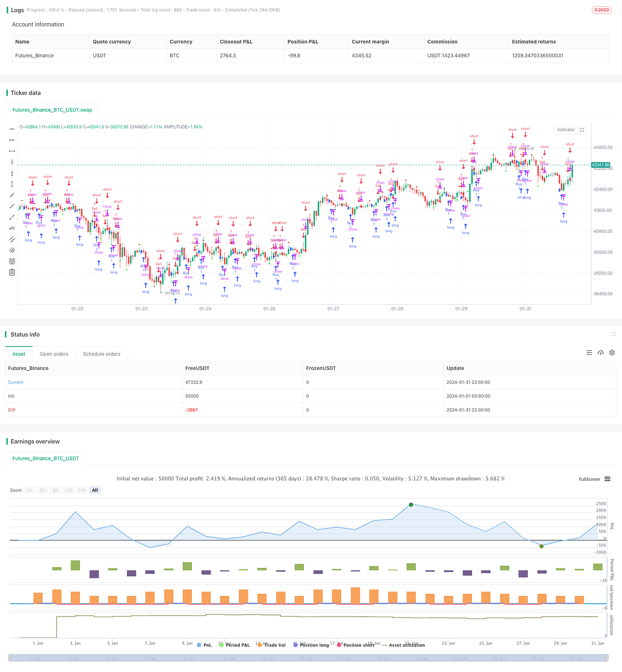Viewport: 622px width, 672px height.
Task: Select the horizontal ray line tool
Action: [x=12, y=140]
